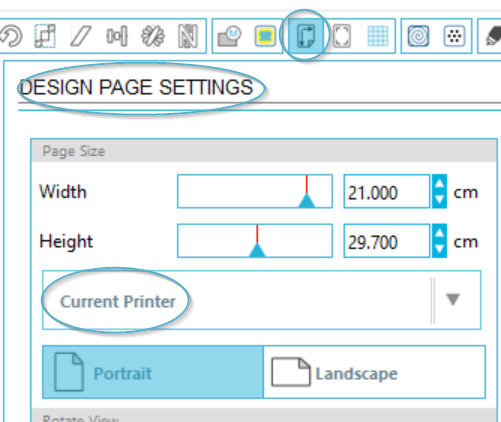Adjust the Width slider

(x=255, y=191)
